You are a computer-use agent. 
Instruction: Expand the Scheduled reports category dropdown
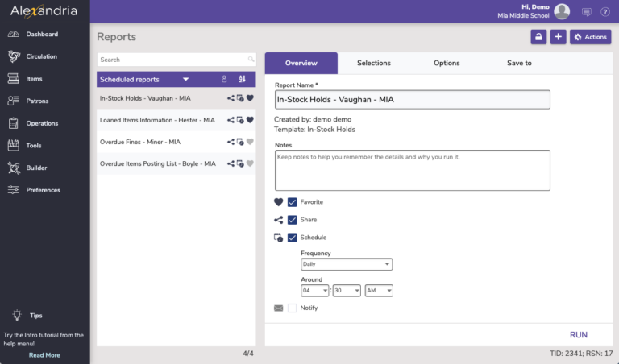(186, 80)
